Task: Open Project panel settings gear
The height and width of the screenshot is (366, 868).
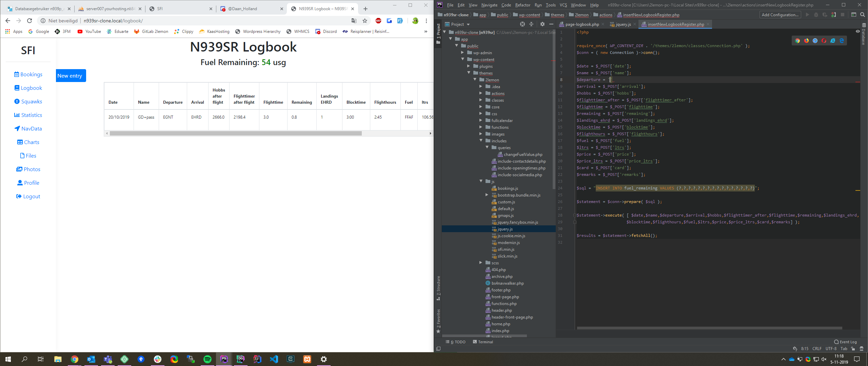Action: coord(542,24)
